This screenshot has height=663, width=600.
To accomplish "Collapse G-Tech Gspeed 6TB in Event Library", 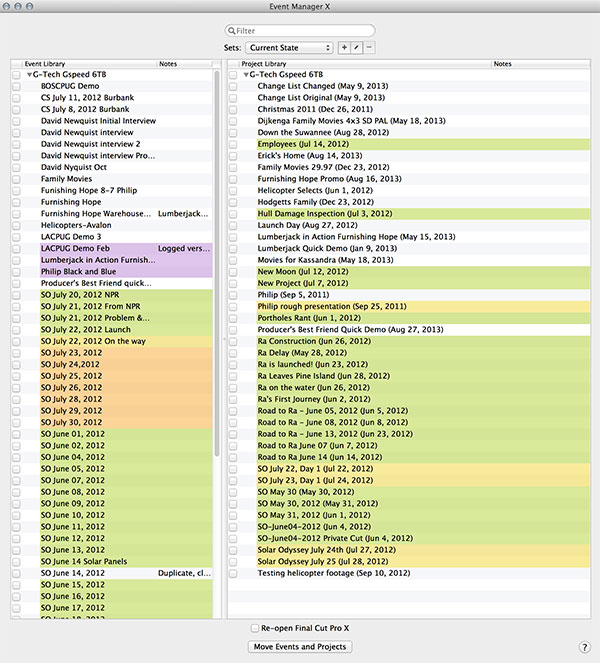I will pyautogui.click(x=29, y=75).
